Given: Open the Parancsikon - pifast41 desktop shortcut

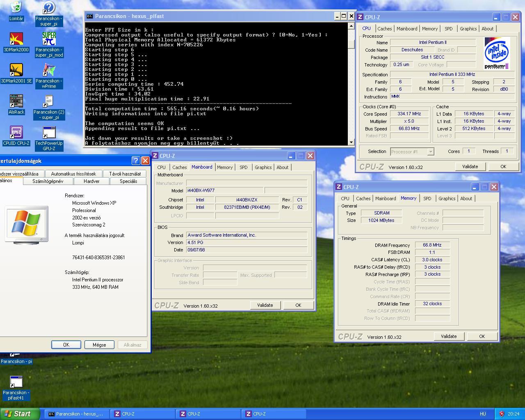Looking at the screenshot, I should click(16, 388).
